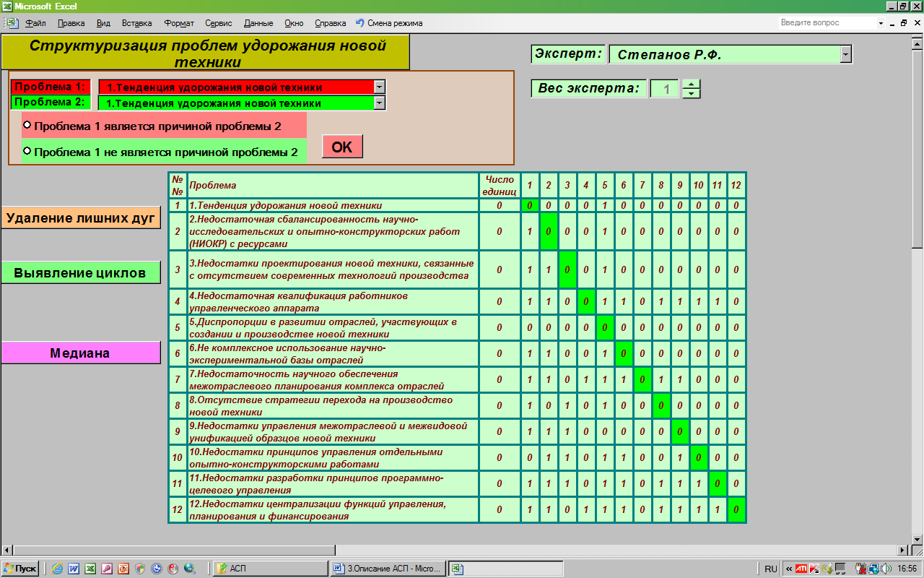Click the ATI tray icon

click(x=801, y=569)
